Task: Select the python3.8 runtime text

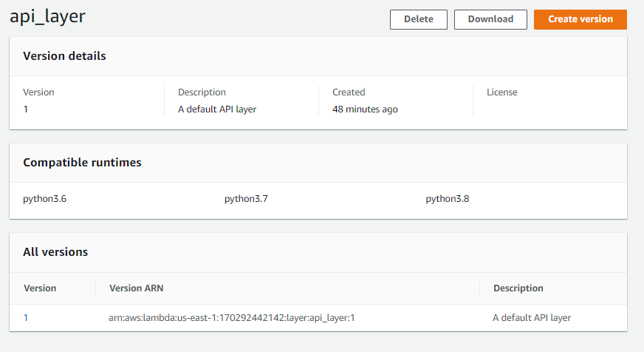Action: [x=448, y=199]
